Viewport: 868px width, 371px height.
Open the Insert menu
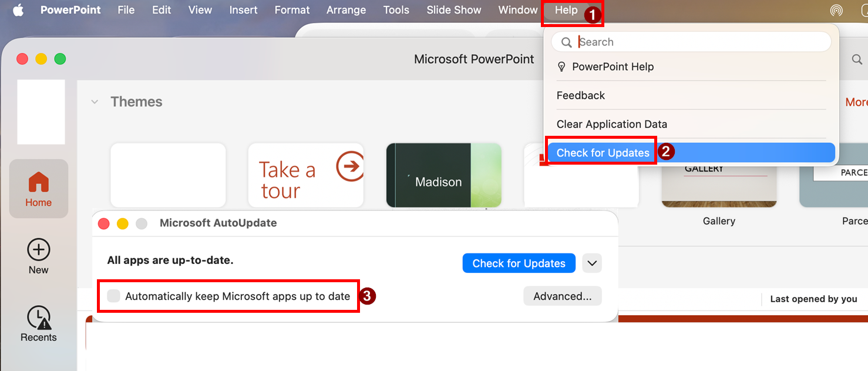pyautogui.click(x=243, y=10)
